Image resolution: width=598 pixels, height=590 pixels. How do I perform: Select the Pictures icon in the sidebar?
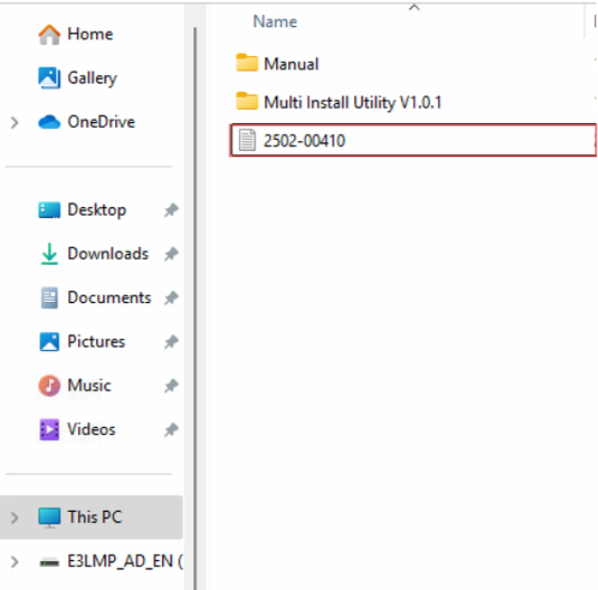coord(49,342)
